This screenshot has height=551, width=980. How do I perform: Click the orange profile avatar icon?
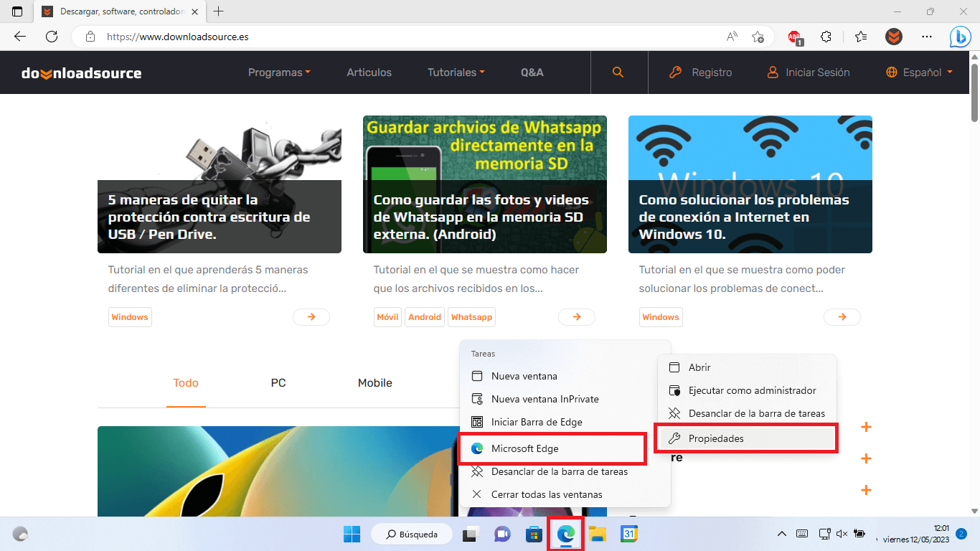894,37
